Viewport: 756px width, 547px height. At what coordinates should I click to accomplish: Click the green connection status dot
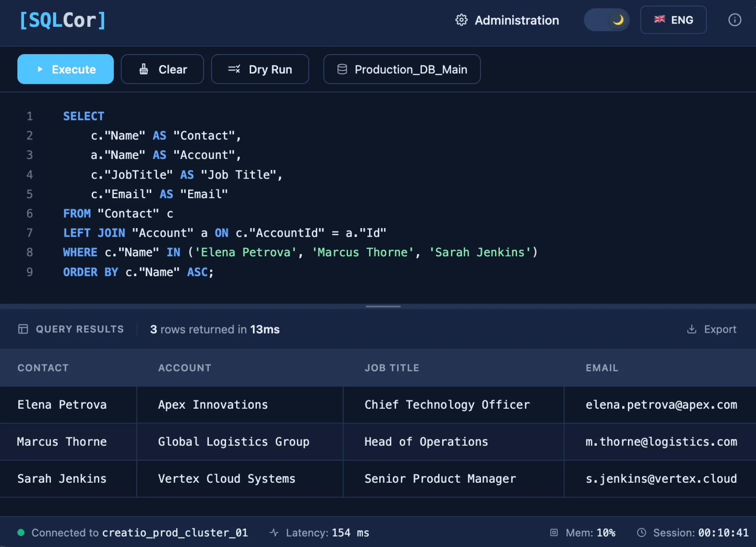21,532
